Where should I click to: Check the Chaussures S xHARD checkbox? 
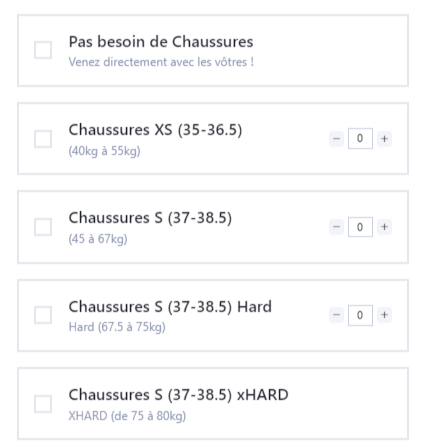(43, 404)
